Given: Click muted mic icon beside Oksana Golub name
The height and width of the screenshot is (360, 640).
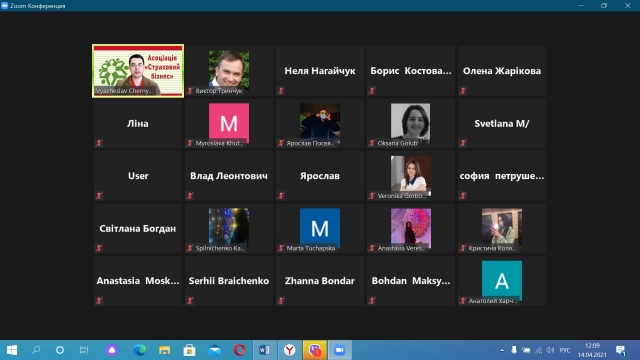Looking at the screenshot, I should point(372,143).
